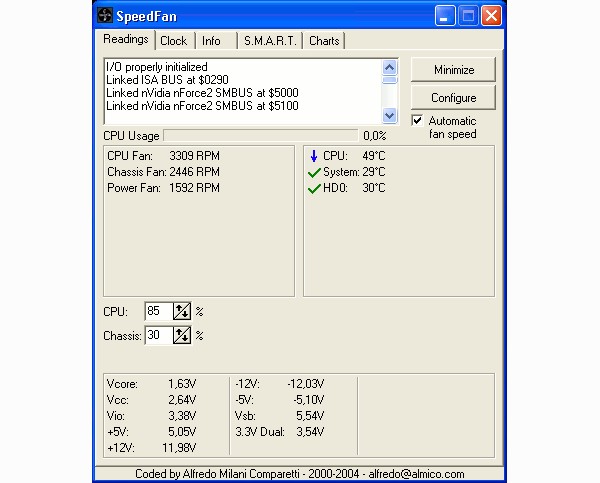600x483 pixels.
Task: Click the Minimize button in the panel
Action: tap(453, 70)
